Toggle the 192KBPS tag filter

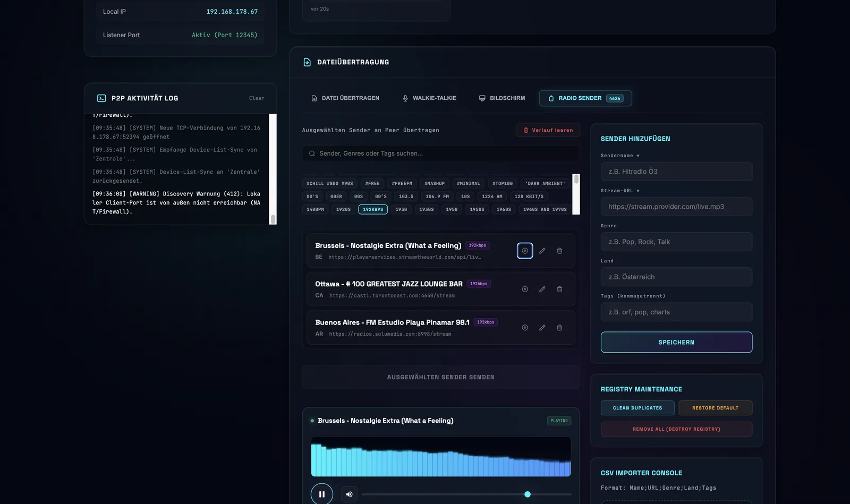[373, 209]
